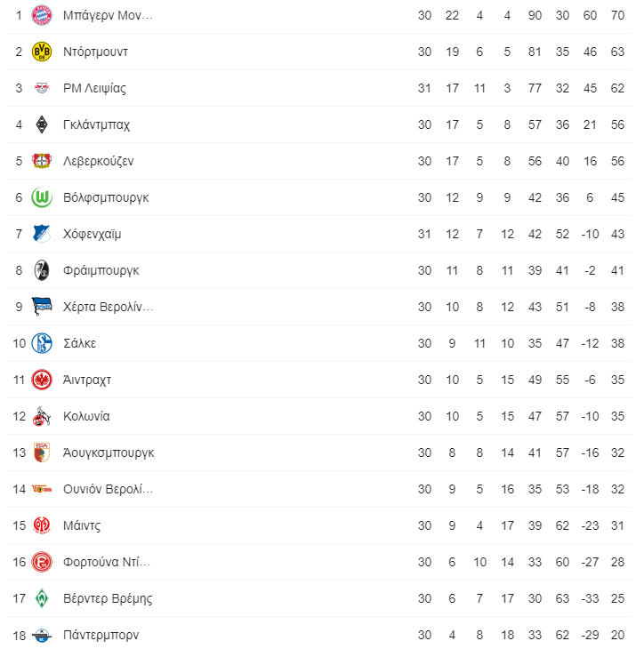Select the RB Leipzig logo
Image resolution: width=644 pixels, height=665 pixels.
click(42, 88)
